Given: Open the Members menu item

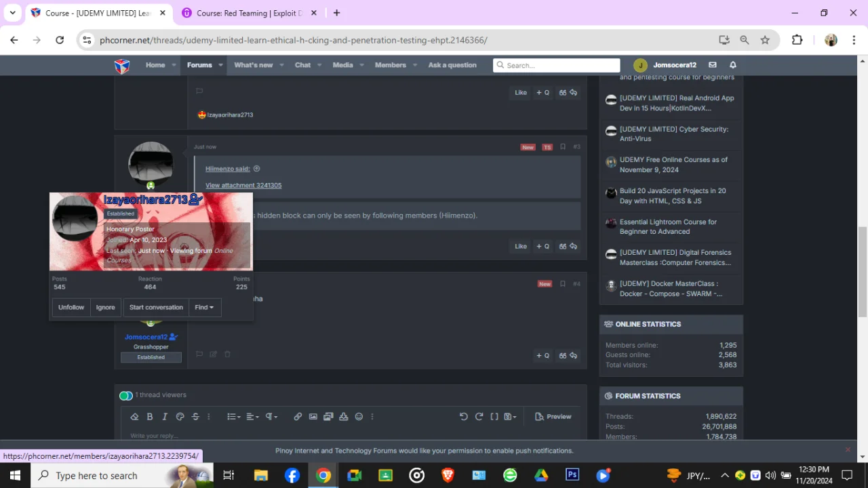Looking at the screenshot, I should [391, 65].
